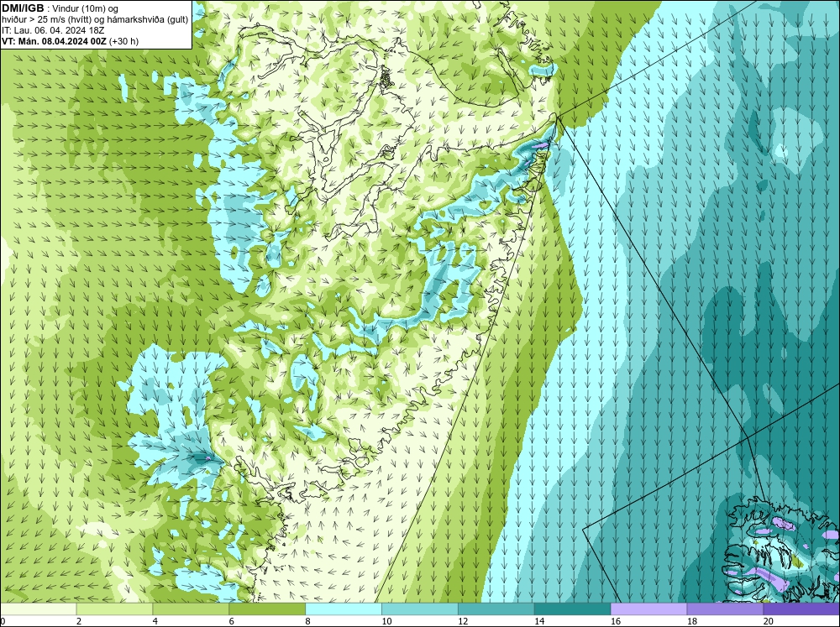Click the 16–18 m/s light purple legend swatch
This screenshot has height=627, width=840.
point(648,609)
